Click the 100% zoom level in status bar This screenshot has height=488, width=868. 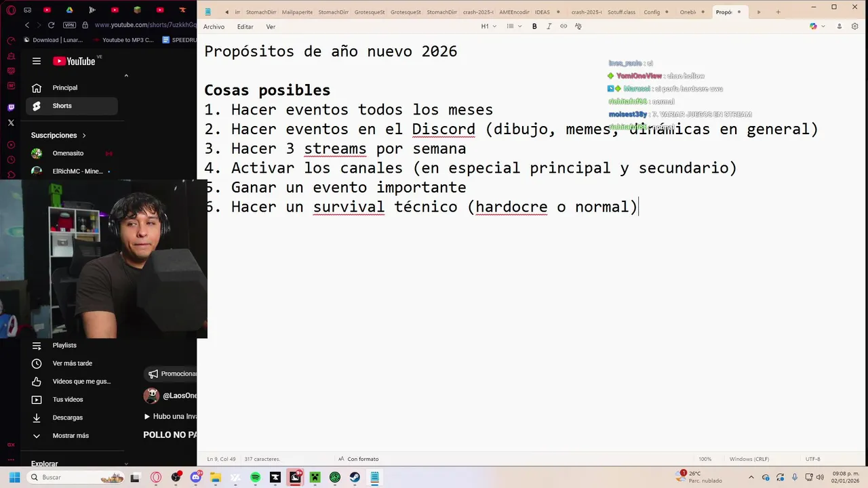pyautogui.click(x=705, y=459)
